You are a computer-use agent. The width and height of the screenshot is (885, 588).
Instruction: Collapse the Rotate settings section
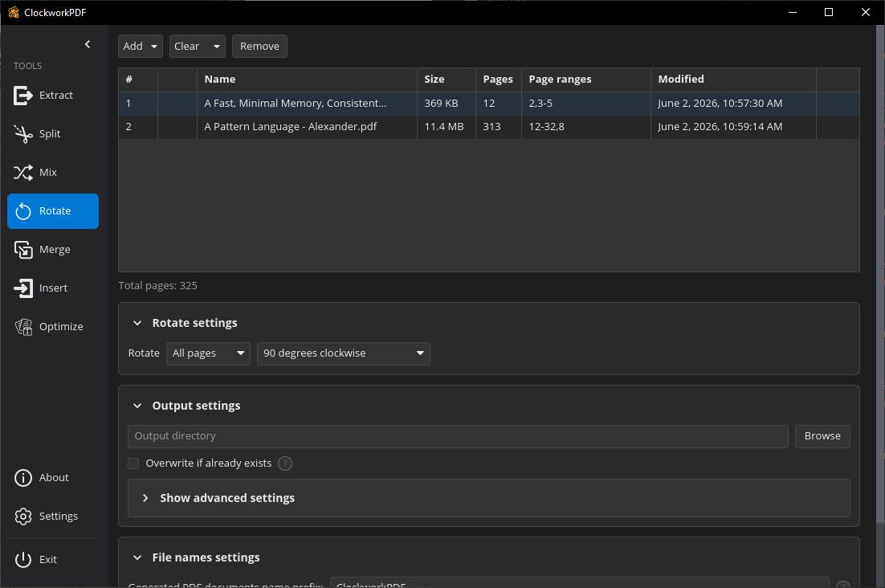point(137,323)
